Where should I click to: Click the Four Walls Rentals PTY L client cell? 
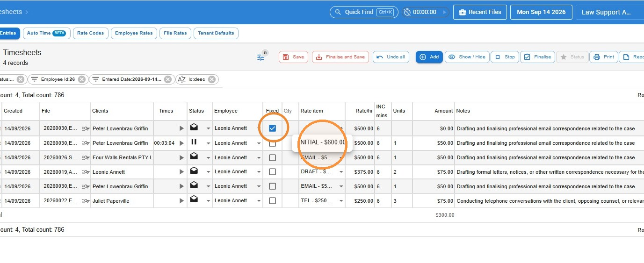(122, 157)
